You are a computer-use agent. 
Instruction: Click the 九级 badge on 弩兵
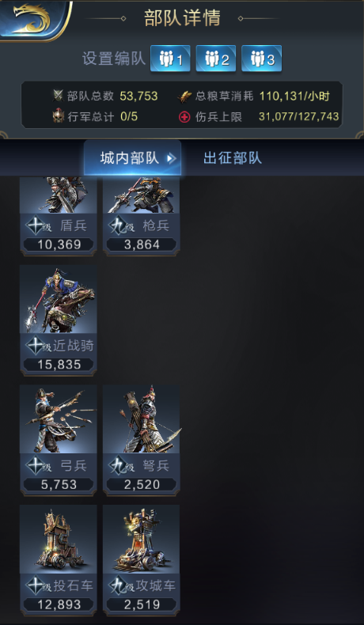coord(121,465)
